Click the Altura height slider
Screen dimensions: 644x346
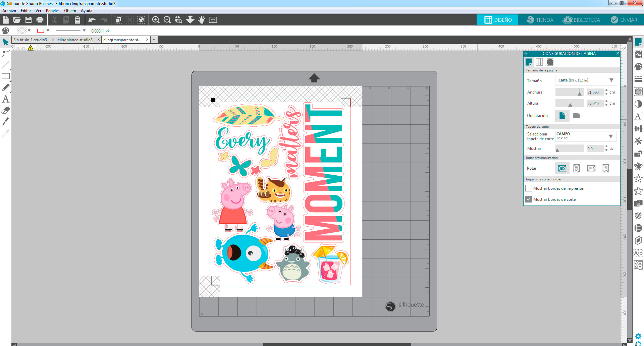point(570,103)
